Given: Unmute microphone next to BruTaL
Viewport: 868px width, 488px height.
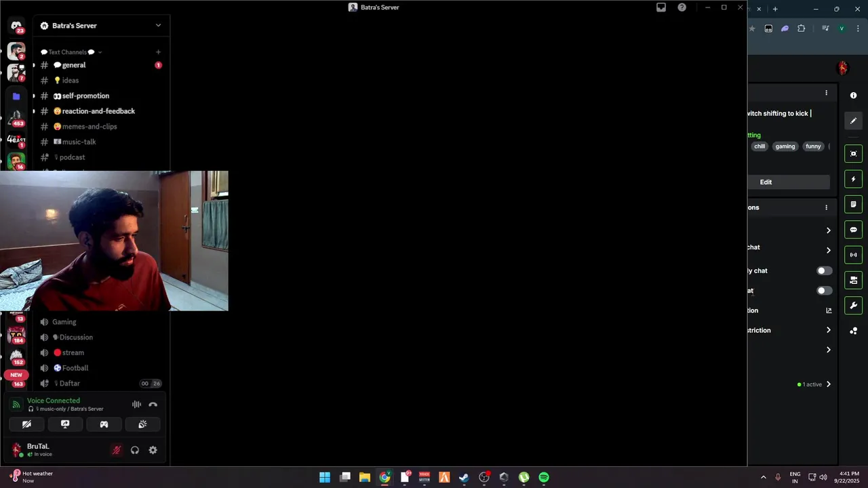Looking at the screenshot, I should 117,450.
